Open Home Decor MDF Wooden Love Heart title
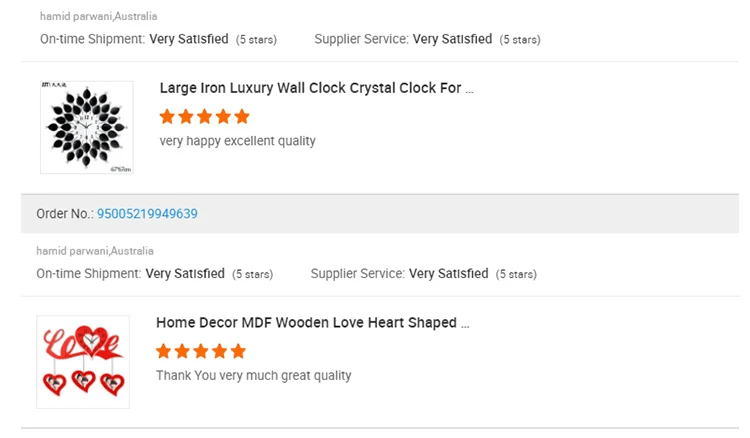 coord(312,323)
